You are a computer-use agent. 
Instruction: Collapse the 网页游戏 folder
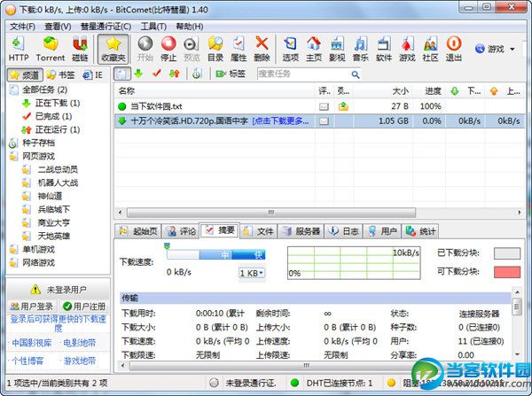[x=38, y=156]
